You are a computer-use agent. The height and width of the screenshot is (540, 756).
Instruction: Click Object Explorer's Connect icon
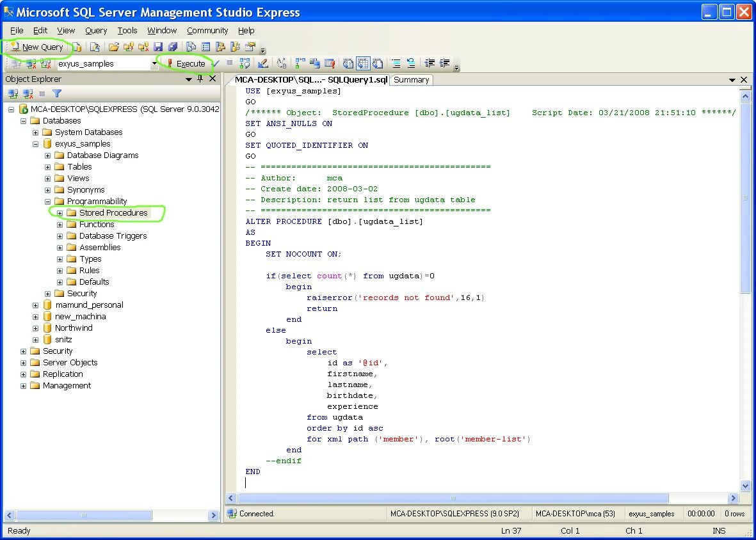pos(13,93)
